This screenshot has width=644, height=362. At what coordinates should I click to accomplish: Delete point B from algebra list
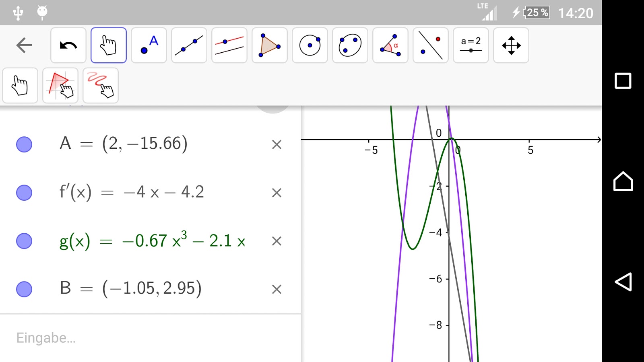[x=277, y=289]
